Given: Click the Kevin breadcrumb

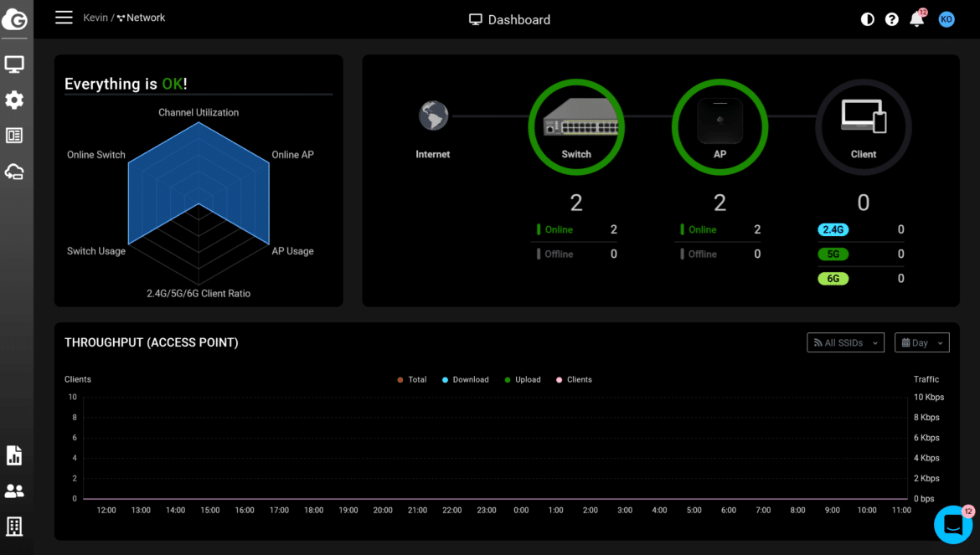Looking at the screenshot, I should (x=95, y=18).
